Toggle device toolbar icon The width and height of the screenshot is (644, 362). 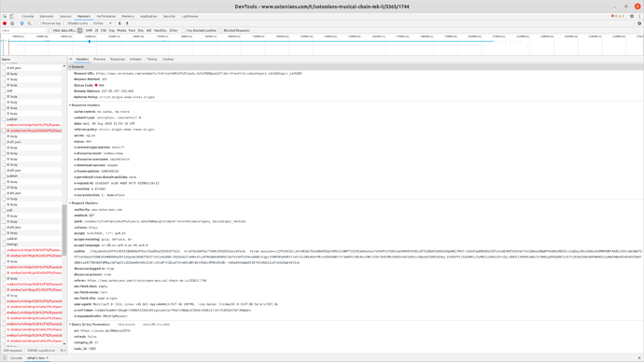12,17
